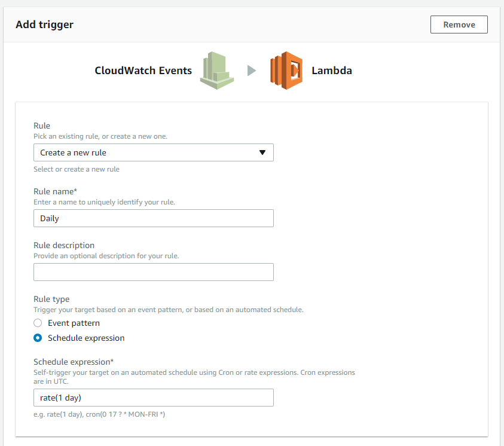Click the Add trigger panel title
The height and width of the screenshot is (446, 504).
(45, 25)
